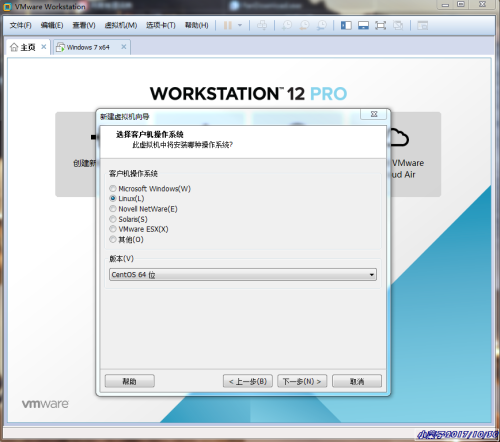Close the 主页 tab
Viewport: 500px width, 442px height.
point(44,47)
